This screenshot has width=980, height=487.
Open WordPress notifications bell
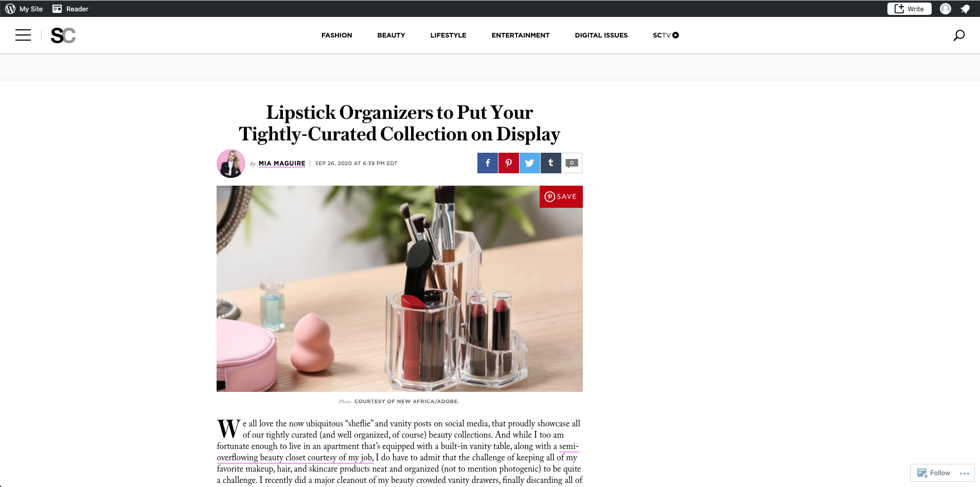pyautogui.click(x=966, y=9)
